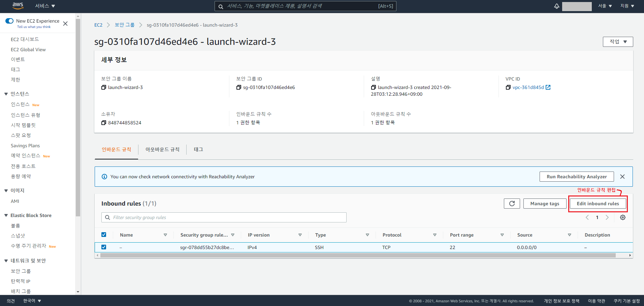Click the info icon in the banner

[x=104, y=177]
